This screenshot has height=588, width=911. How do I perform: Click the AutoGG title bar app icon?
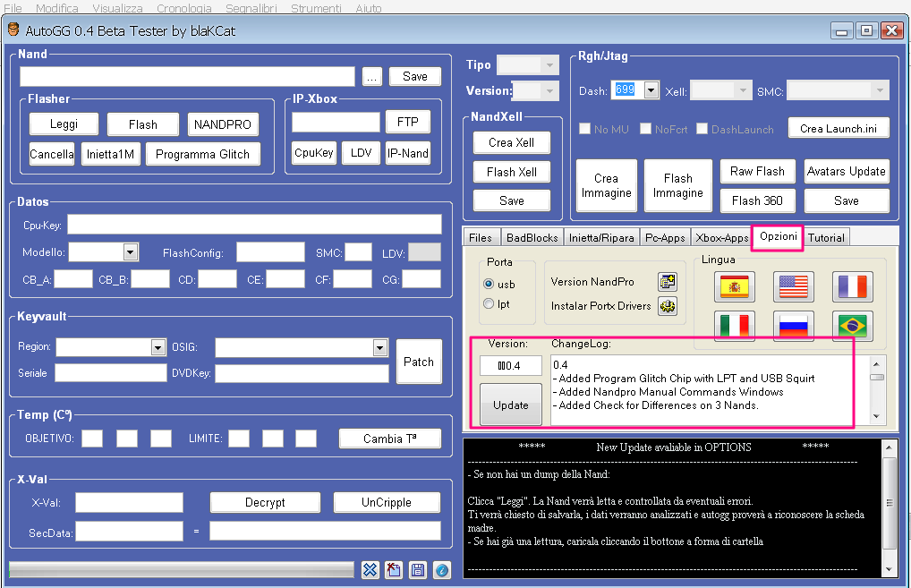[x=13, y=30]
